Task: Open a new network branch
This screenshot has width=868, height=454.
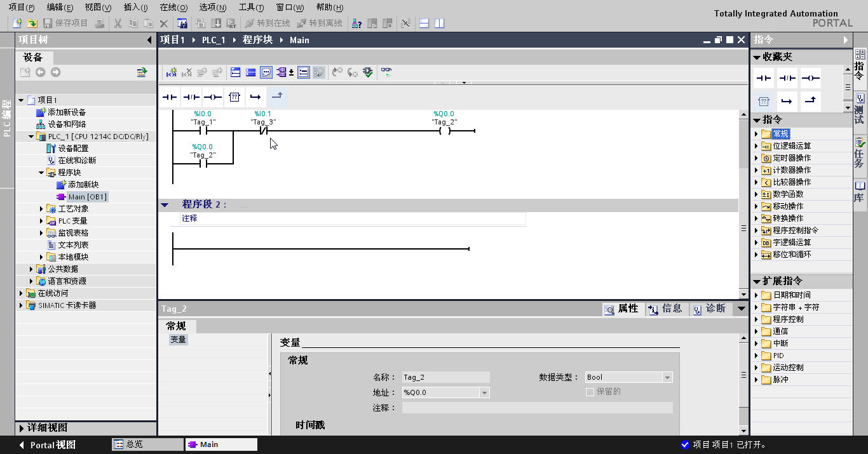Action: [257, 97]
